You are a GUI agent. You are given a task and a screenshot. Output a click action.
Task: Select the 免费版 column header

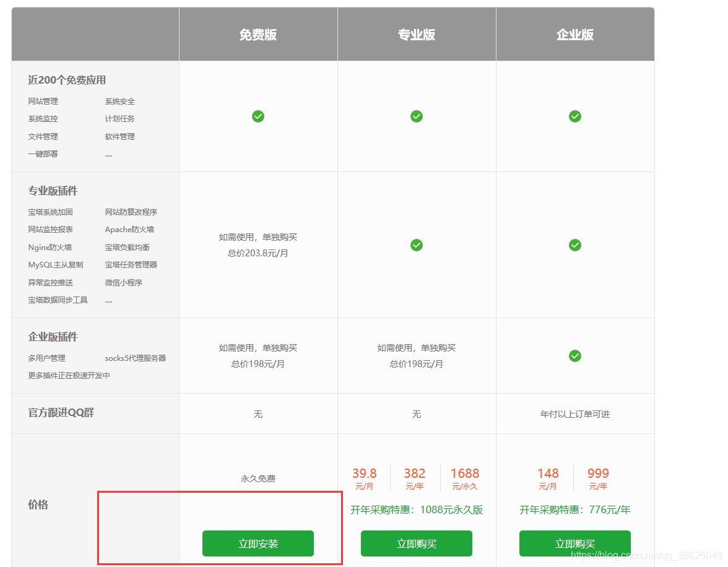258,35
